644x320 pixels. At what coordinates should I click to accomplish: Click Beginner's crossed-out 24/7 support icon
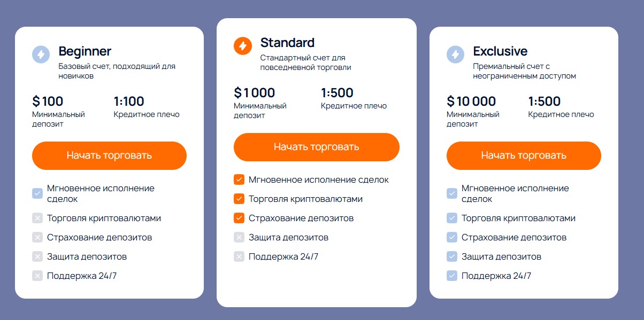(37, 276)
